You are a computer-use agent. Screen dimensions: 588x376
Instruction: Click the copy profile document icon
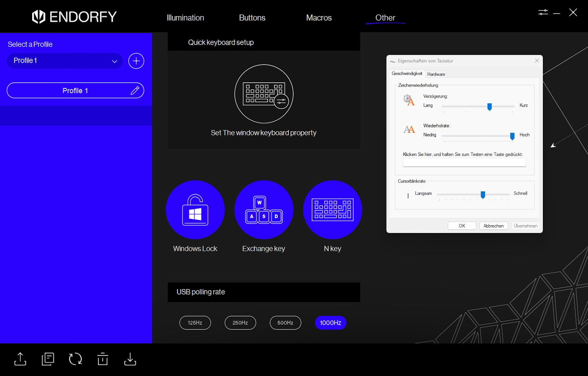(x=48, y=359)
